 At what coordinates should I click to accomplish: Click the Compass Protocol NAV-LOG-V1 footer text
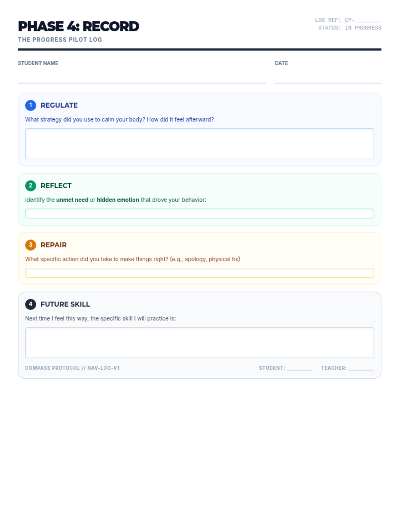[x=72, y=368]
